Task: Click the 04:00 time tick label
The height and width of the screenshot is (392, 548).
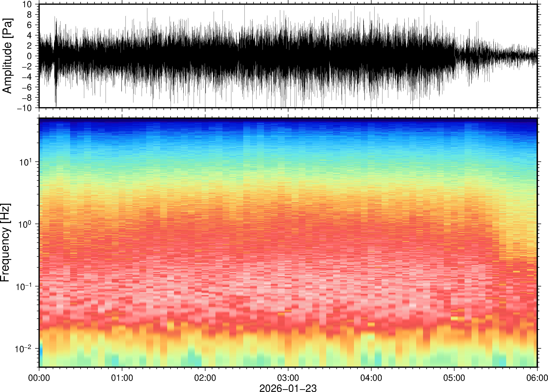Action: pyautogui.click(x=371, y=378)
